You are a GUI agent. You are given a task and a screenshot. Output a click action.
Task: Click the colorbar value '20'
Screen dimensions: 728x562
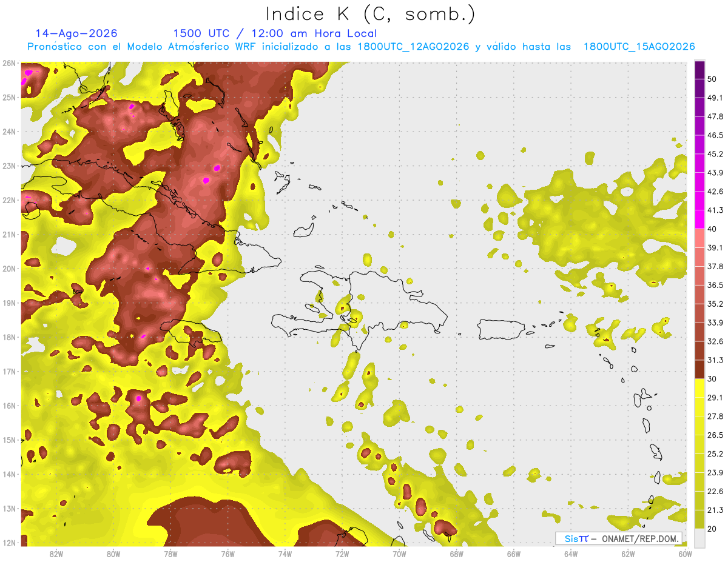pyautogui.click(x=713, y=529)
